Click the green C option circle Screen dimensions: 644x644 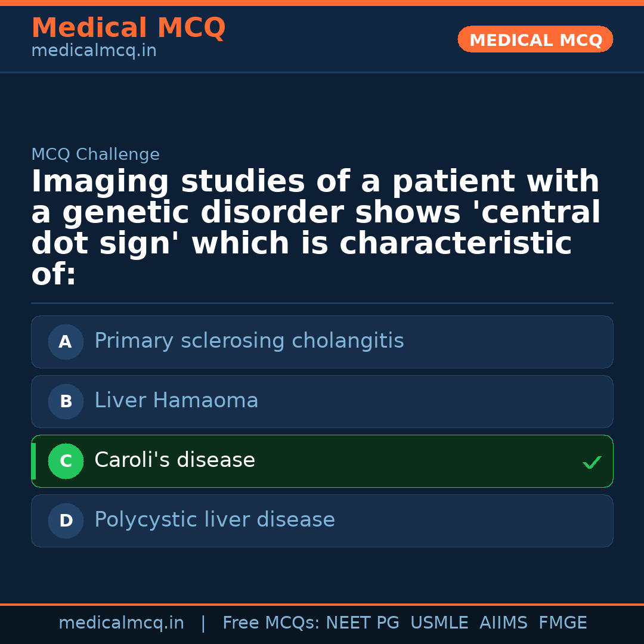66,462
